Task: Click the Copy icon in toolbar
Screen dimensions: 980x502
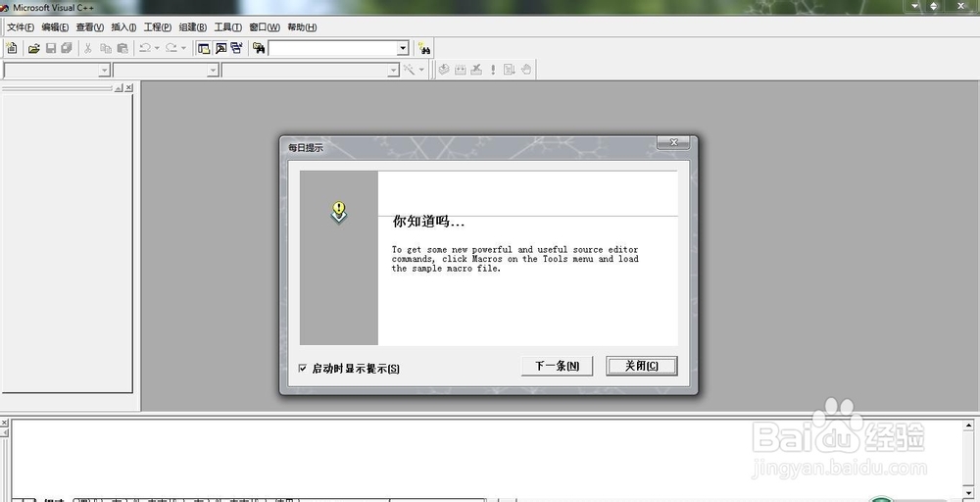Action: [106, 48]
